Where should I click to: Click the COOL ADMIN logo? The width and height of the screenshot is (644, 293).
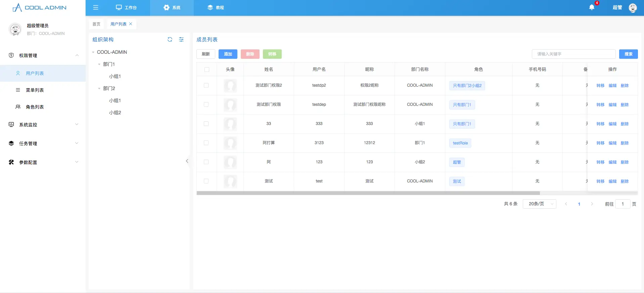click(40, 7)
